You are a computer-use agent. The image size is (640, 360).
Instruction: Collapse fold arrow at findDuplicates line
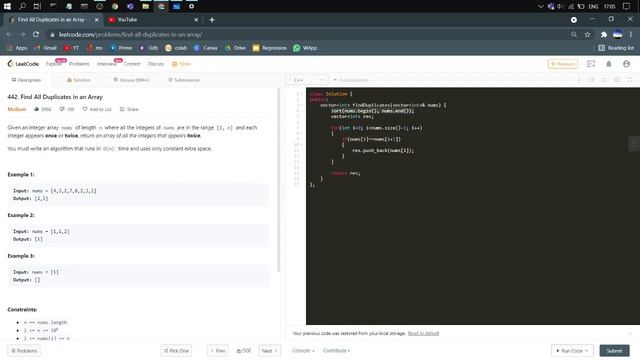click(302, 105)
